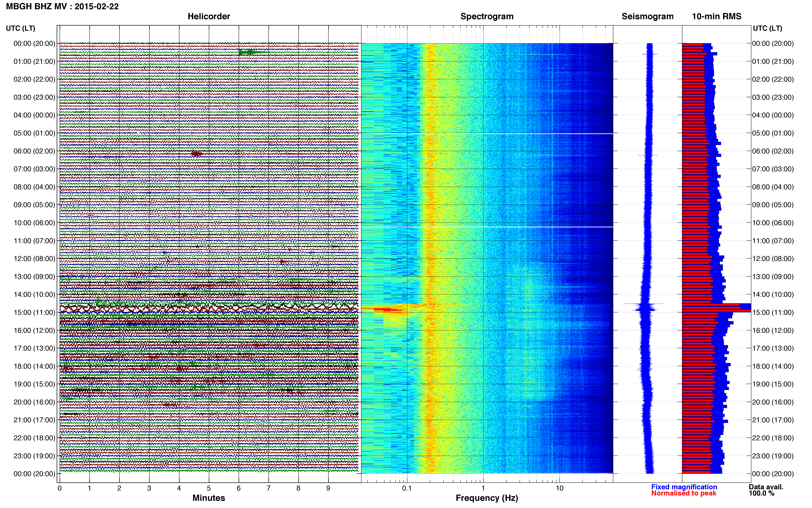This screenshot has width=812, height=508.
Task: Click the dark red event burst near 06:00 helicorder
Action: [x=197, y=154]
